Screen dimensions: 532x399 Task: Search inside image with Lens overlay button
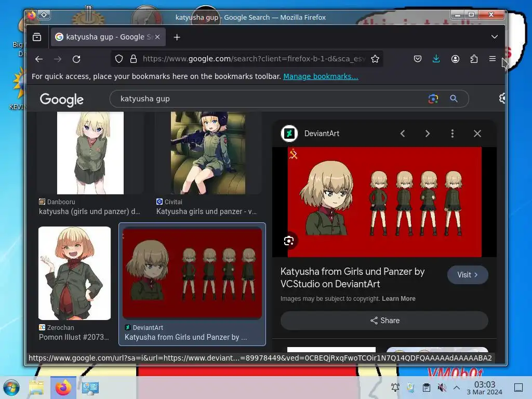pos(289,241)
